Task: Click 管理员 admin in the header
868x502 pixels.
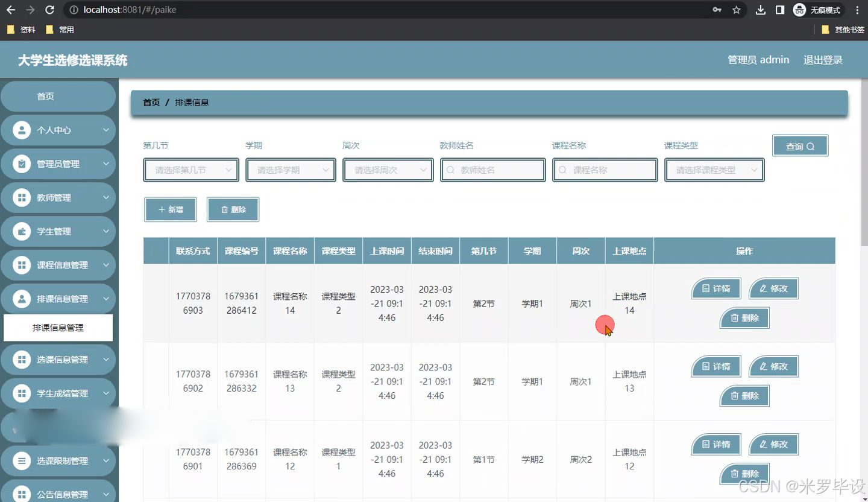Action: [758, 60]
